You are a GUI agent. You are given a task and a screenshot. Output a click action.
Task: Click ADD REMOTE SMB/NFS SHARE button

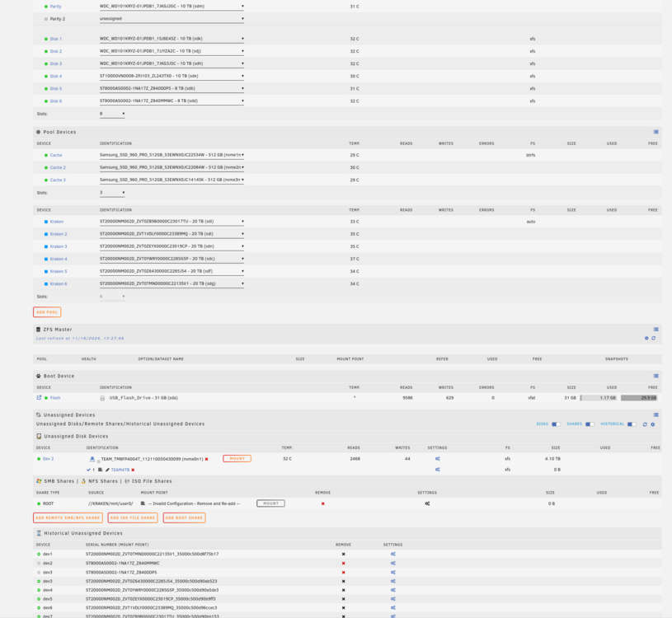pos(68,517)
